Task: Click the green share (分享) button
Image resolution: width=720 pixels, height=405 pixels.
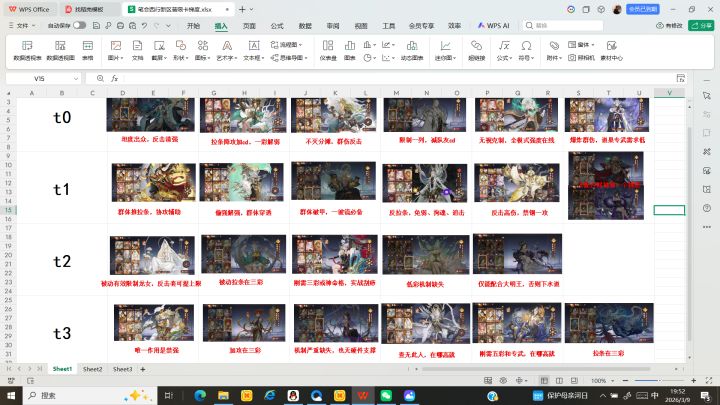Action: coord(701,26)
